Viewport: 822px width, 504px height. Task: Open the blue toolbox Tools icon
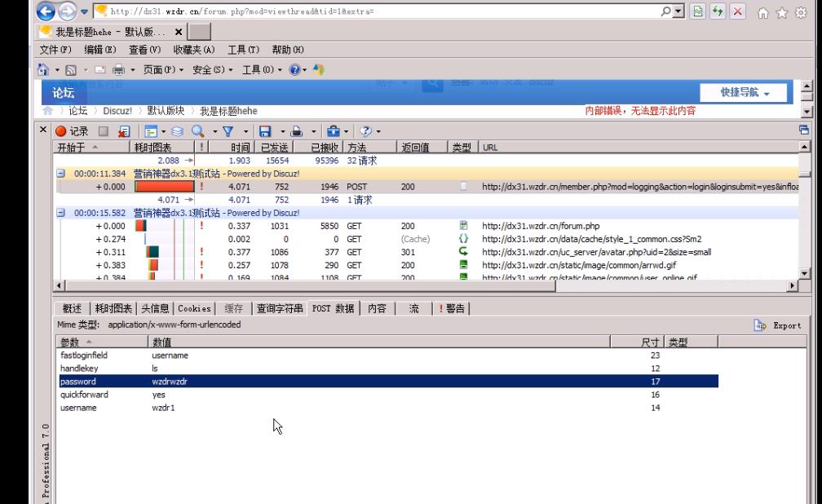(333, 131)
